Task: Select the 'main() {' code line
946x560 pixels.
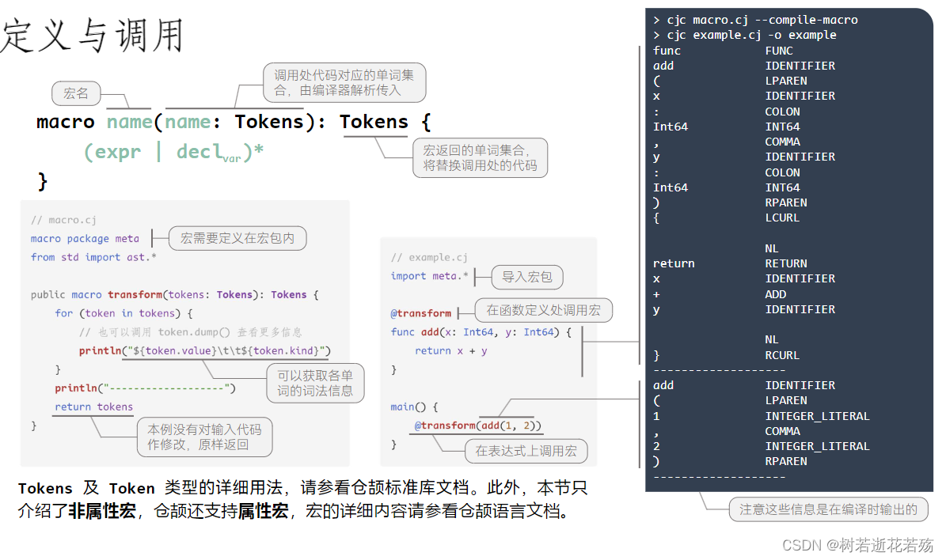Action: [x=414, y=407]
